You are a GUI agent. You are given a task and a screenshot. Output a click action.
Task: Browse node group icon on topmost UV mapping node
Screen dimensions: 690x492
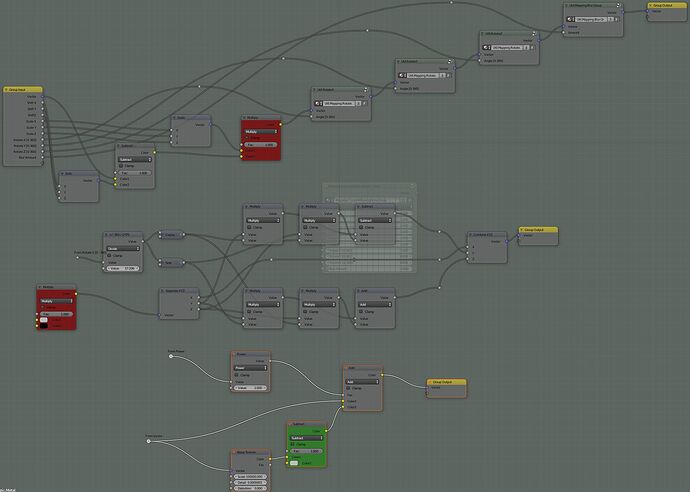pyautogui.click(x=570, y=19)
